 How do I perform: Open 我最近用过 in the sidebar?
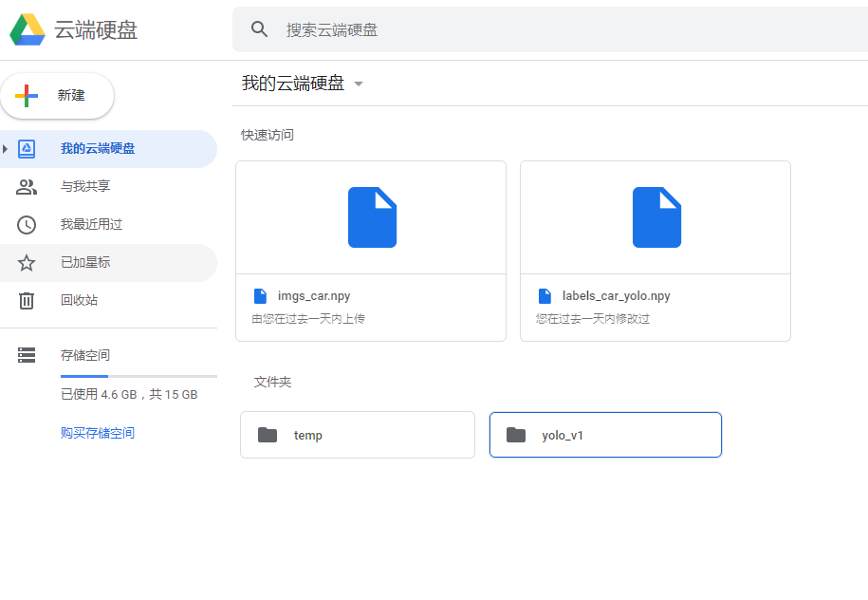(x=108, y=224)
